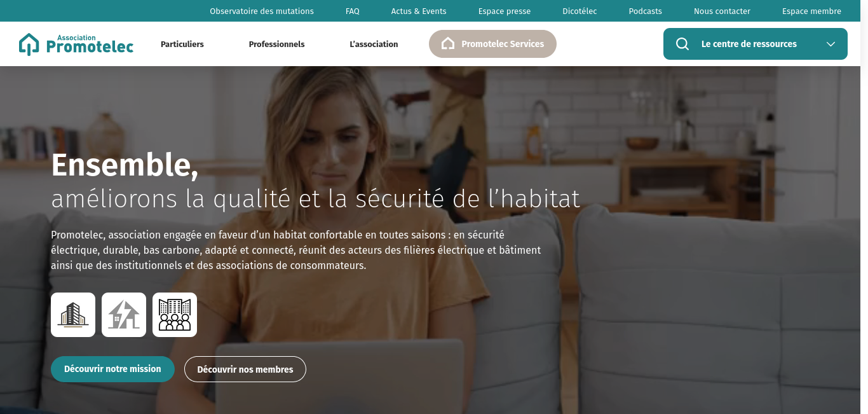Screen dimensions: 868x414
Task: Open the Professionnels menu
Action: [276, 44]
